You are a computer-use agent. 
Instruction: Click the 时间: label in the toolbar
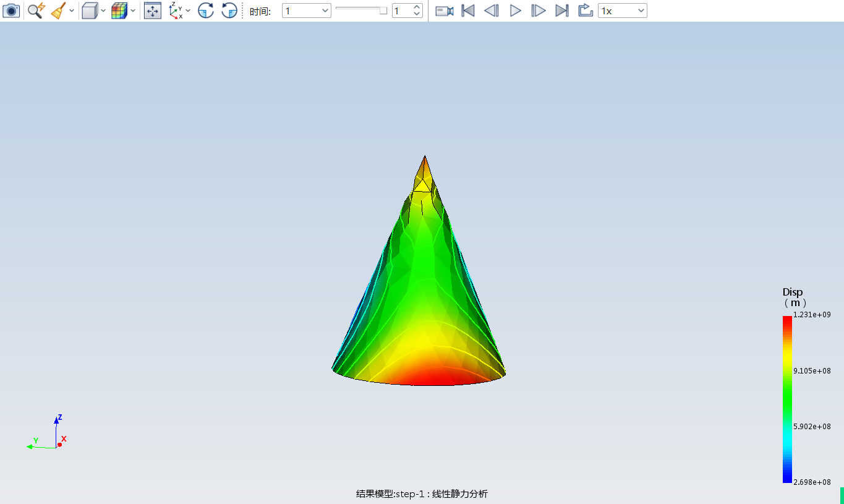(x=260, y=11)
